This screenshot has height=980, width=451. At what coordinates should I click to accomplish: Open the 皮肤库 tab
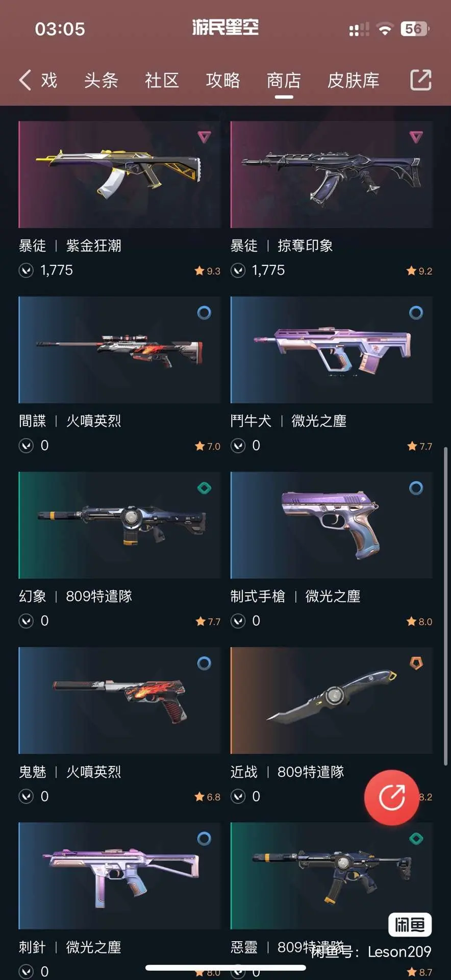(x=354, y=80)
